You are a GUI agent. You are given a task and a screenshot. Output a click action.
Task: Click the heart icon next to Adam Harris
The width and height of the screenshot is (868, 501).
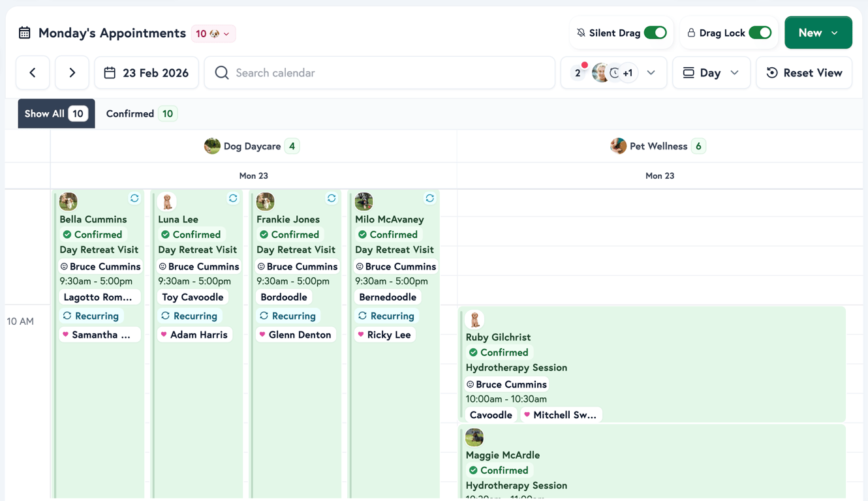[163, 335]
